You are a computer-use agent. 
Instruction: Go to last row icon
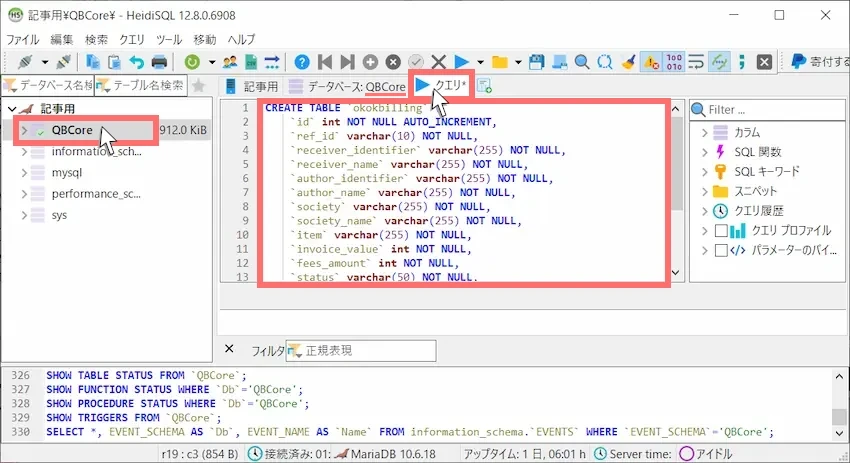347,62
